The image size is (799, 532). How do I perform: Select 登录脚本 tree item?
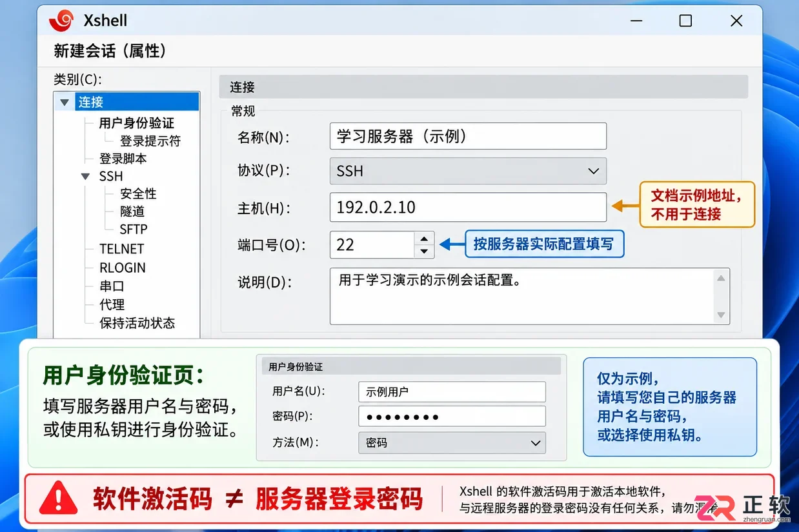click(x=123, y=158)
